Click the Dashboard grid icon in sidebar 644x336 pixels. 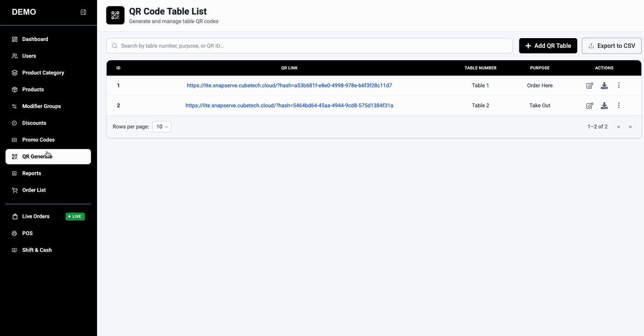pos(15,39)
